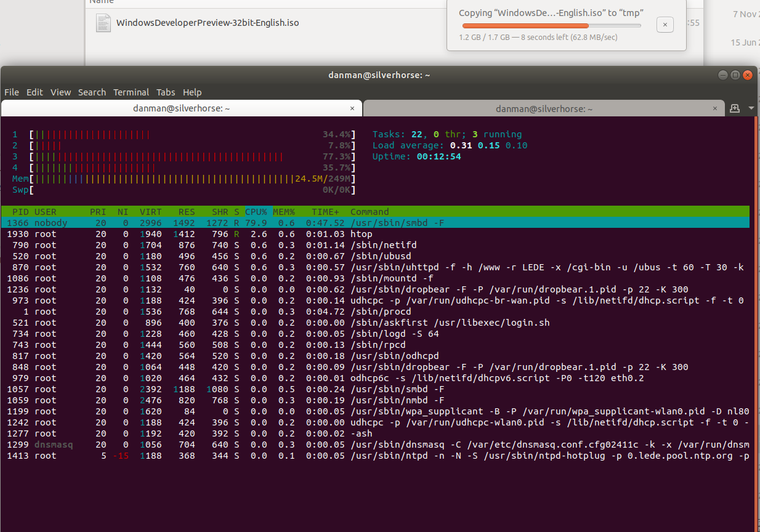Select udhcpc br-wan process PID 973

[x=375, y=300]
